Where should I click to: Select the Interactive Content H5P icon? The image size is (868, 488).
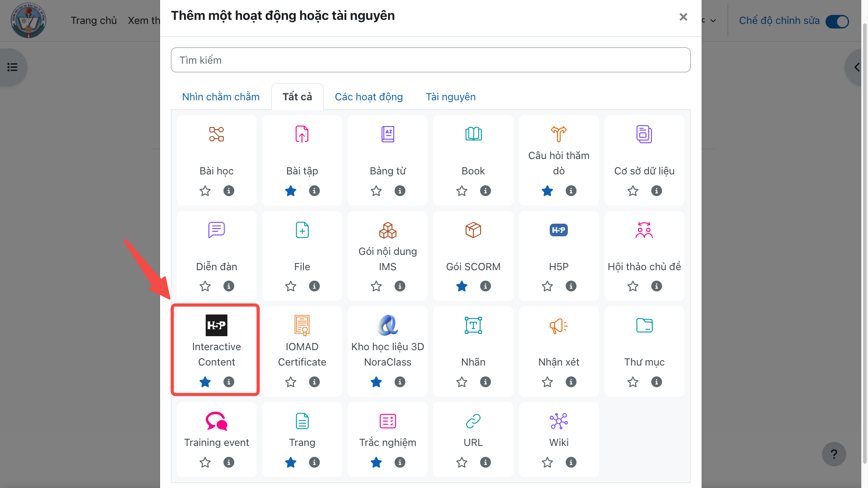click(x=216, y=325)
